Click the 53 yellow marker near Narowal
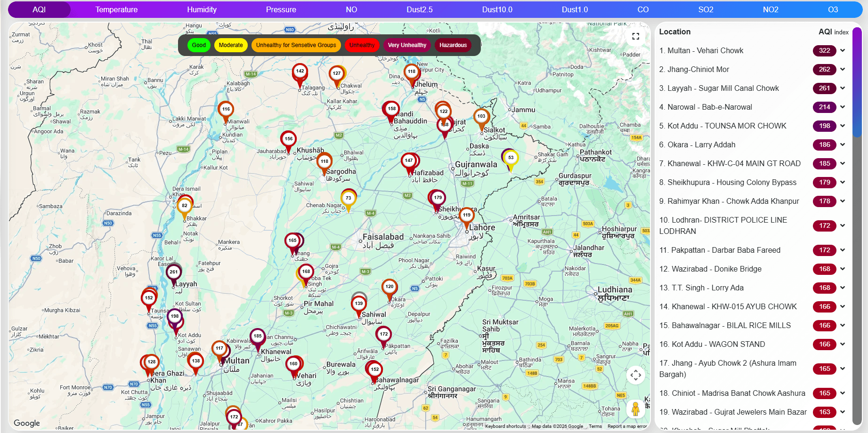This screenshot has width=868, height=433. [x=511, y=161]
